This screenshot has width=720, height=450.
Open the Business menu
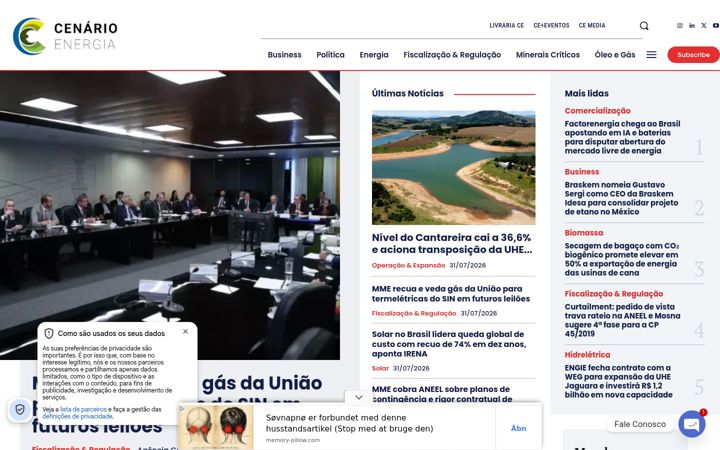pos(284,55)
